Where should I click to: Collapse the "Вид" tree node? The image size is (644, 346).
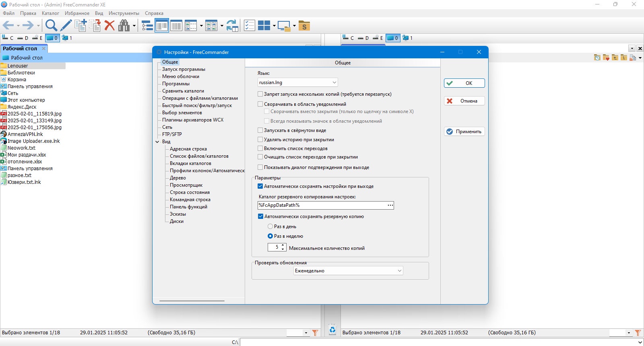pyautogui.click(x=157, y=142)
